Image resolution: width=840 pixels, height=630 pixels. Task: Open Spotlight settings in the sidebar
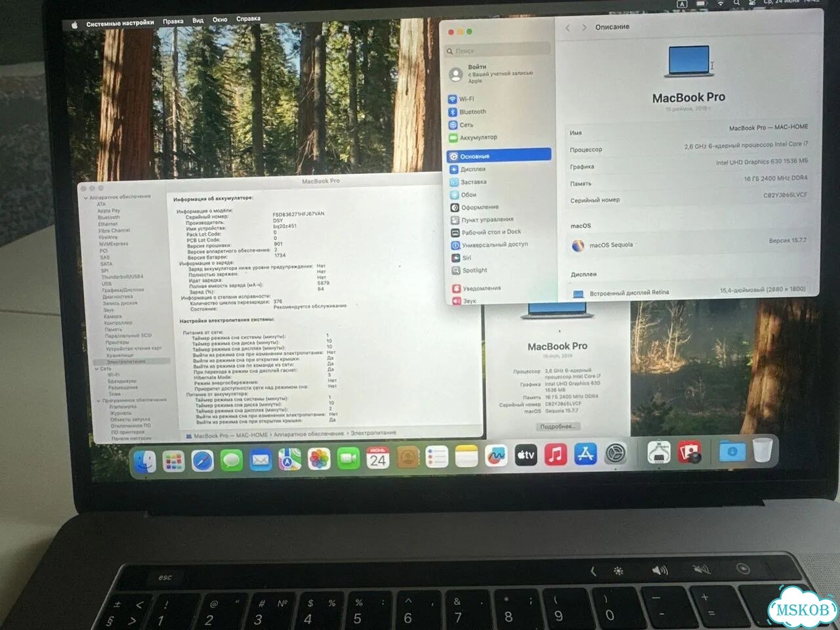pos(474,270)
